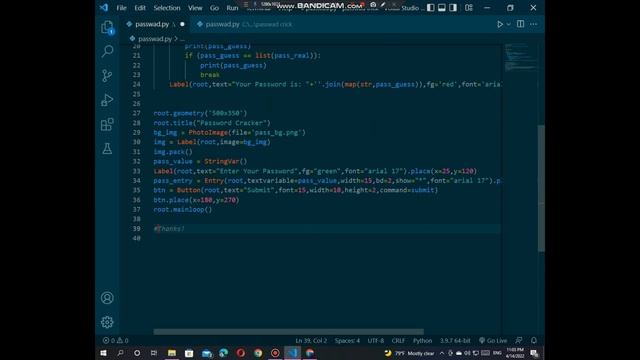640x360 pixels.
Task: Expand the run button dropdown arrow
Action: click(509, 24)
